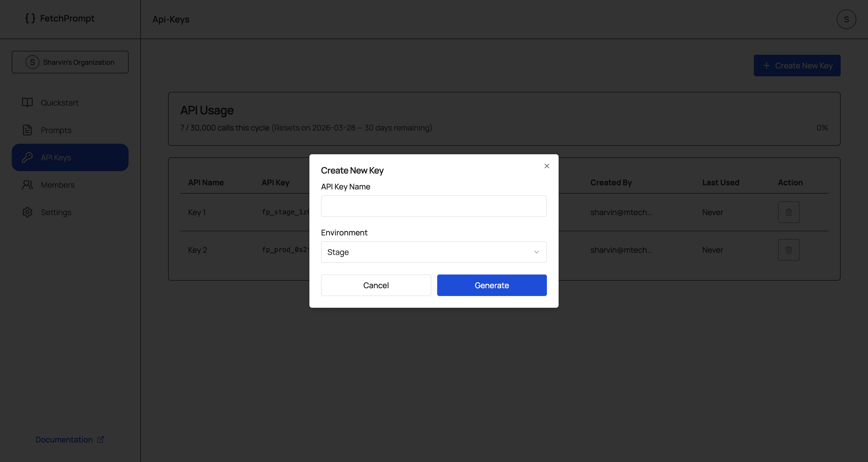Click inside the API Key Name field

click(x=434, y=206)
